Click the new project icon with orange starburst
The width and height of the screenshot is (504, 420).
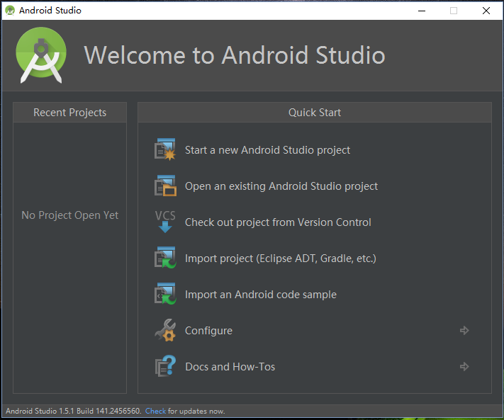165,149
